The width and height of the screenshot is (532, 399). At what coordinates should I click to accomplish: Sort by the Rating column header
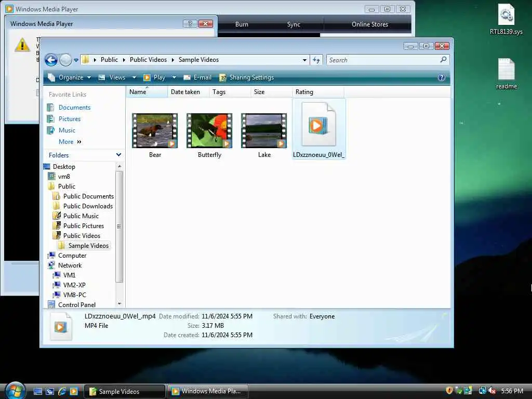click(318, 92)
